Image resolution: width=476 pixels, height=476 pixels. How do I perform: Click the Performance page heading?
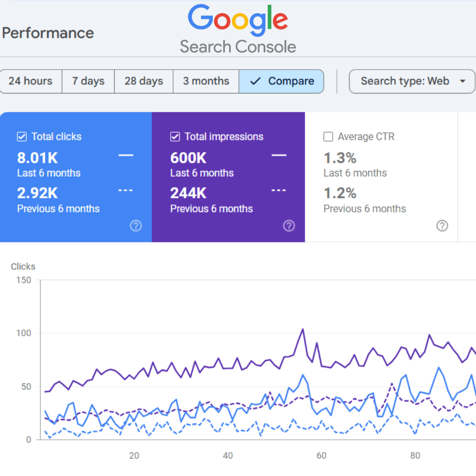[x=48, y=33]
